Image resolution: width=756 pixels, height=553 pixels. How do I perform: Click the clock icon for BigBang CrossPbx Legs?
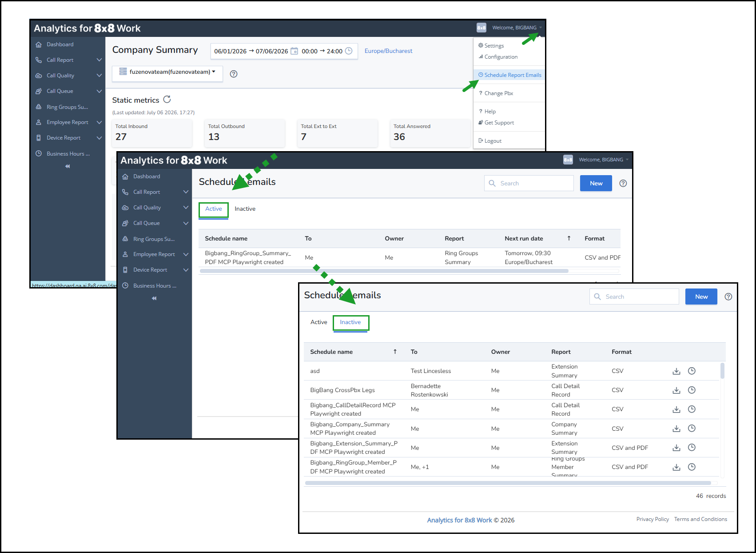(692, 390)
